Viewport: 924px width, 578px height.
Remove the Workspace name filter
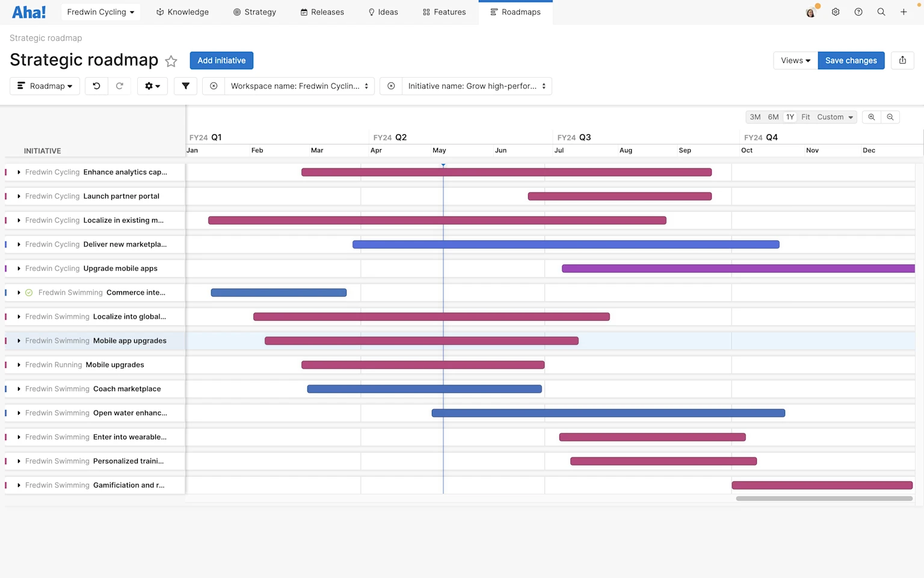214,86
